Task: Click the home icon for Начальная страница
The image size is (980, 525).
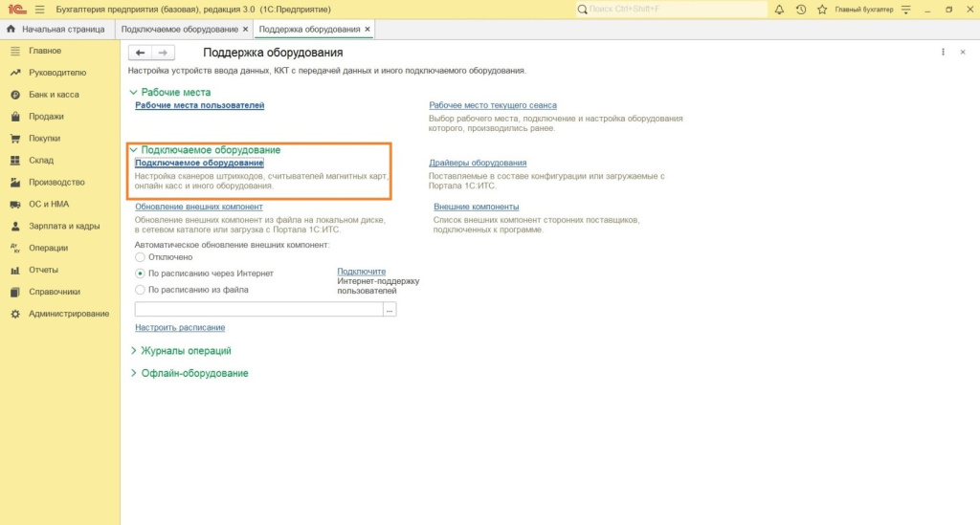Action: click(x=11, y=30)
